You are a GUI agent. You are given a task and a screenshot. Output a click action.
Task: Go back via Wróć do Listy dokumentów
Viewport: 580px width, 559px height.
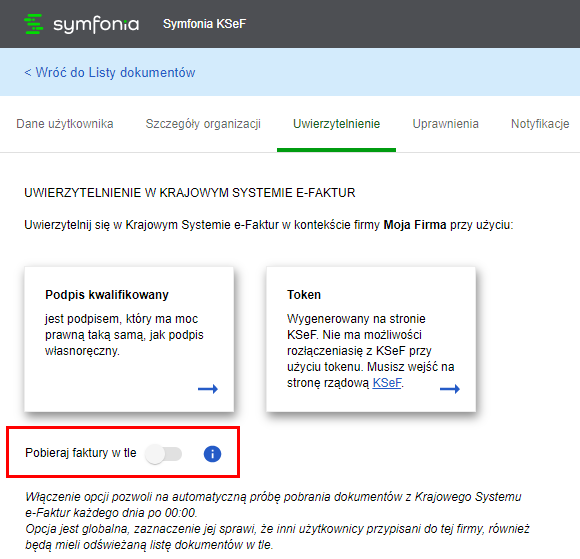coord(110,72)
